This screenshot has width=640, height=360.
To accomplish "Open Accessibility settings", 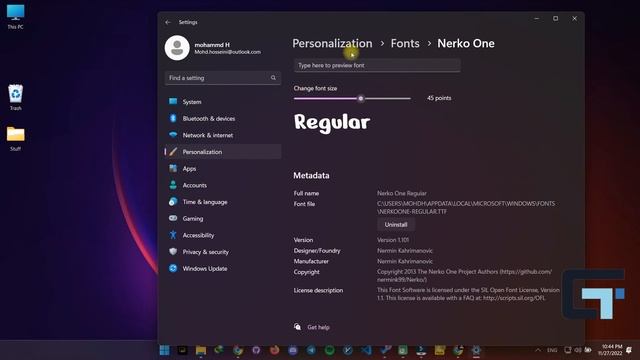I will click(223, 235).
